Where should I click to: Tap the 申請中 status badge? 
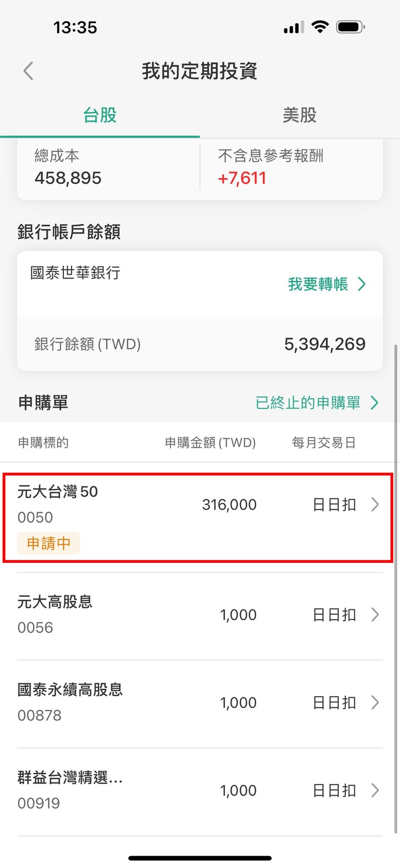coord(49,543)
